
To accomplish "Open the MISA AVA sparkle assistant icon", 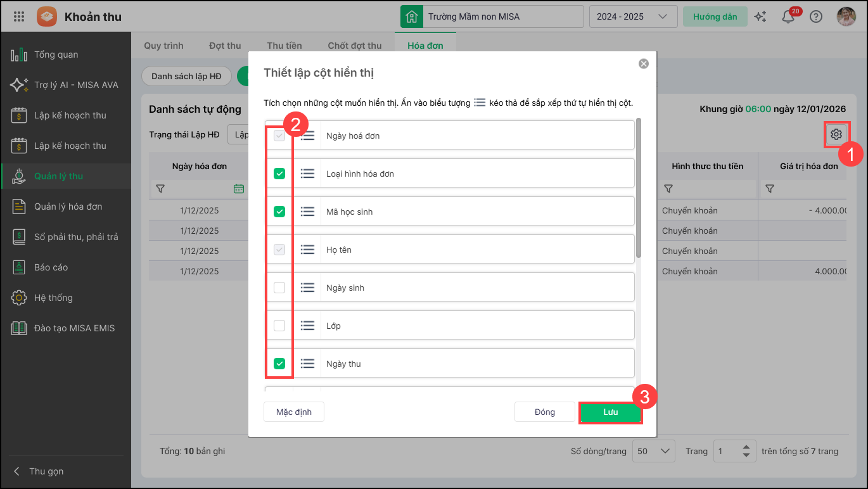I will click(x=760, y=17).
